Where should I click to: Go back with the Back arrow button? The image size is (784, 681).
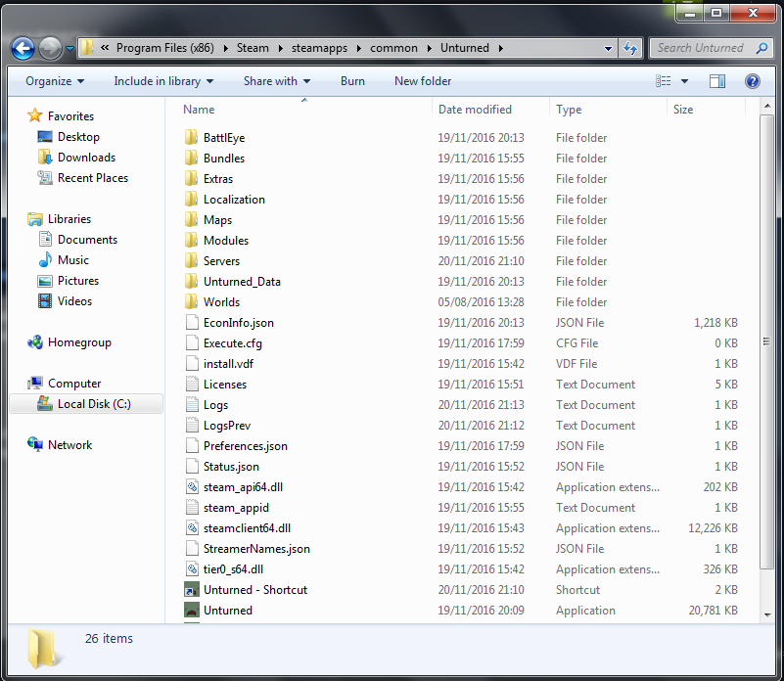pyautogui.click(x=23, y=49)
